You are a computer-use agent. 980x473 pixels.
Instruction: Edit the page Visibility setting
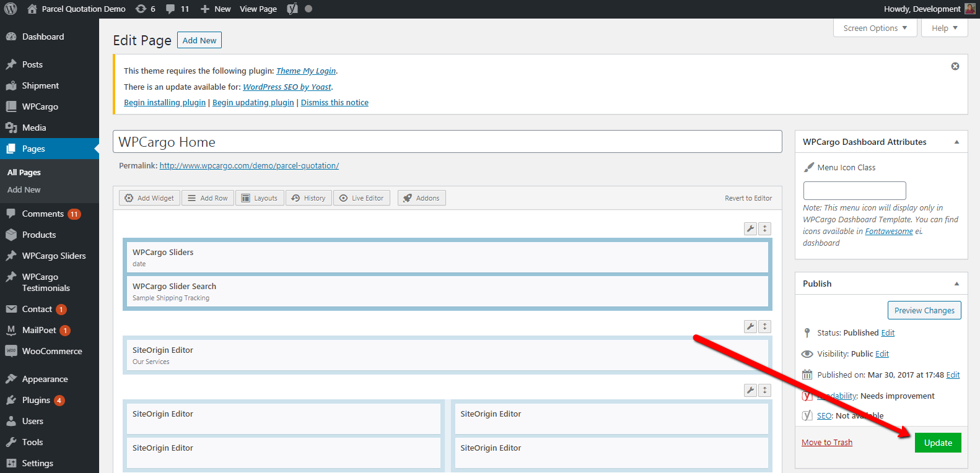(882, 354)
